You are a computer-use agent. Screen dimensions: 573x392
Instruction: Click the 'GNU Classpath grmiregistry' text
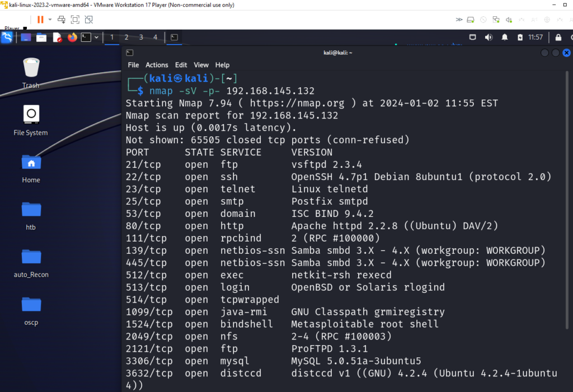[368, 312]
